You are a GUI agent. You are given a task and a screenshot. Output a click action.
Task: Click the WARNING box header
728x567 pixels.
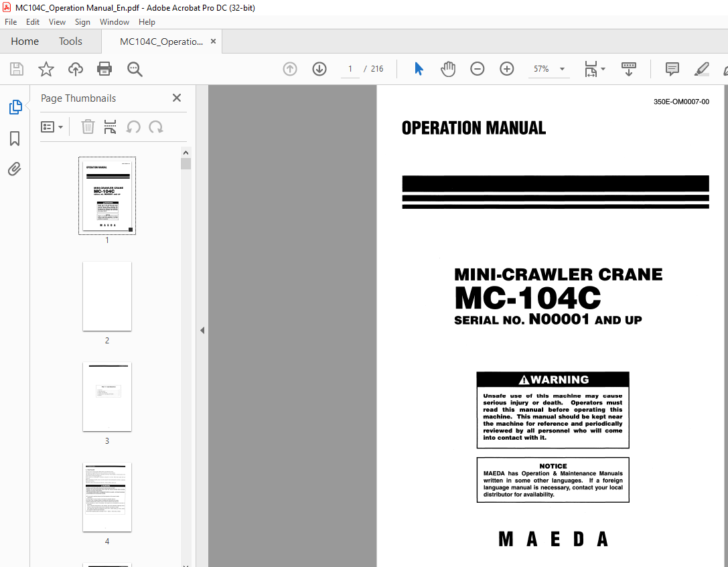click(553, 380)
